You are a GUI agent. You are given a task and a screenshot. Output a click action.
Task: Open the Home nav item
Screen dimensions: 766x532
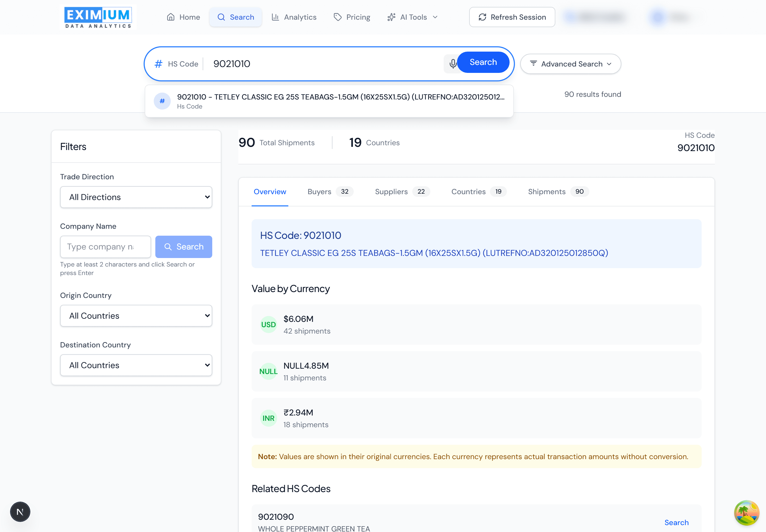point(183,17)
